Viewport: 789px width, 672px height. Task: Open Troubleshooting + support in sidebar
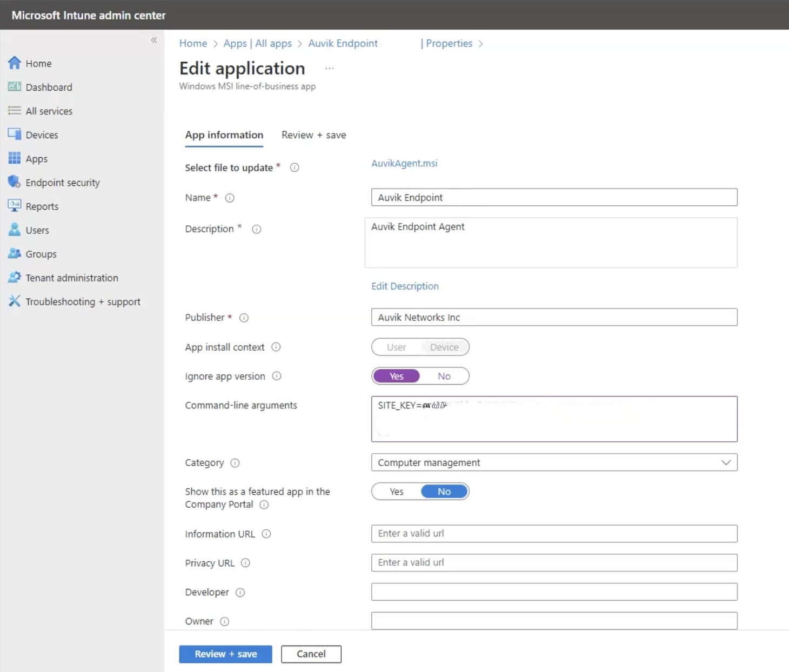[x=83, y=301]
